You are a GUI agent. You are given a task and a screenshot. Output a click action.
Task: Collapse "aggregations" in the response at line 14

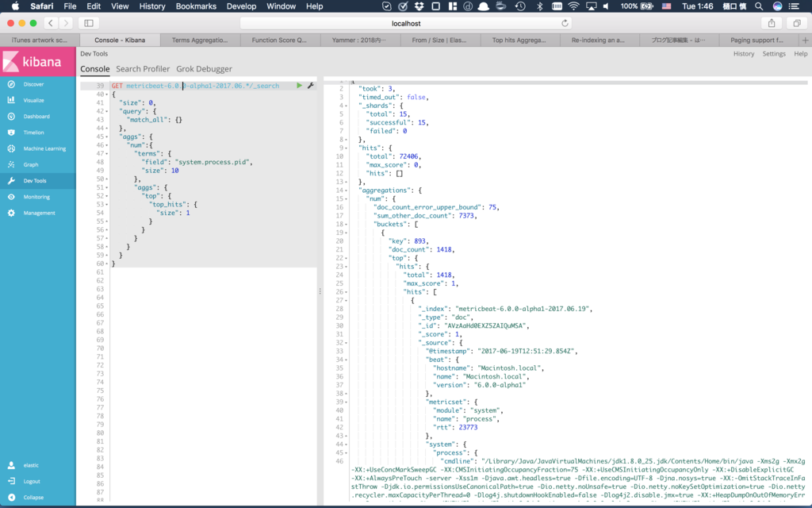[346, 190]
